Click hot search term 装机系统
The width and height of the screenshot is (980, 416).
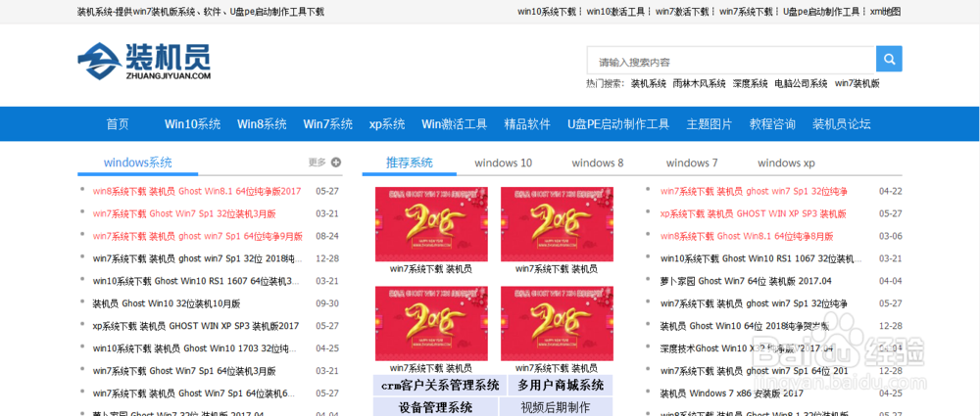648,83
